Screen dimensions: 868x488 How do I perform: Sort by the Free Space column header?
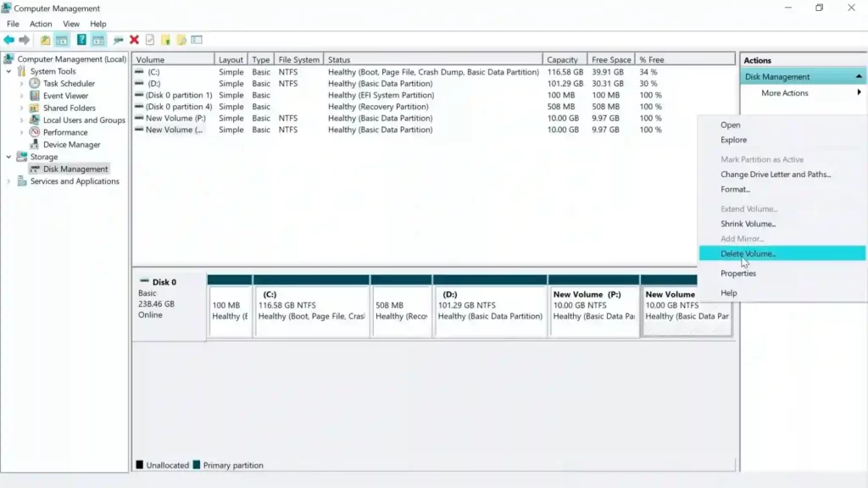610,59
